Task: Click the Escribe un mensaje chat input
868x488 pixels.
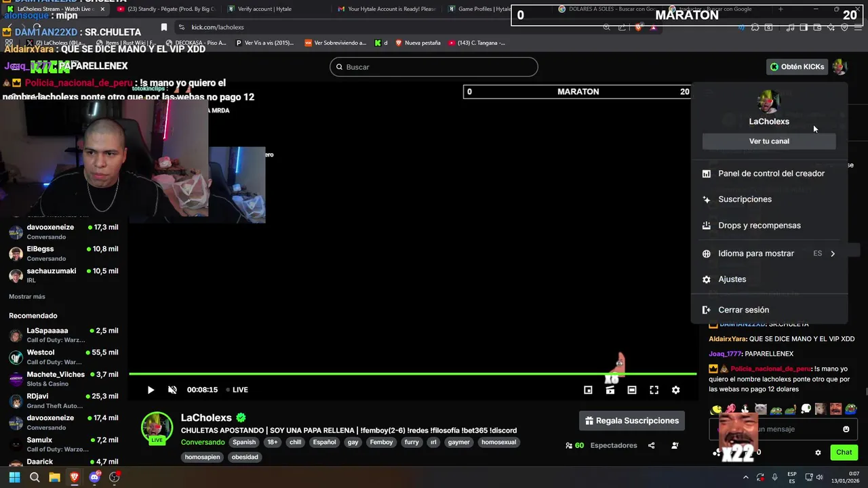Action: point(783,429)
